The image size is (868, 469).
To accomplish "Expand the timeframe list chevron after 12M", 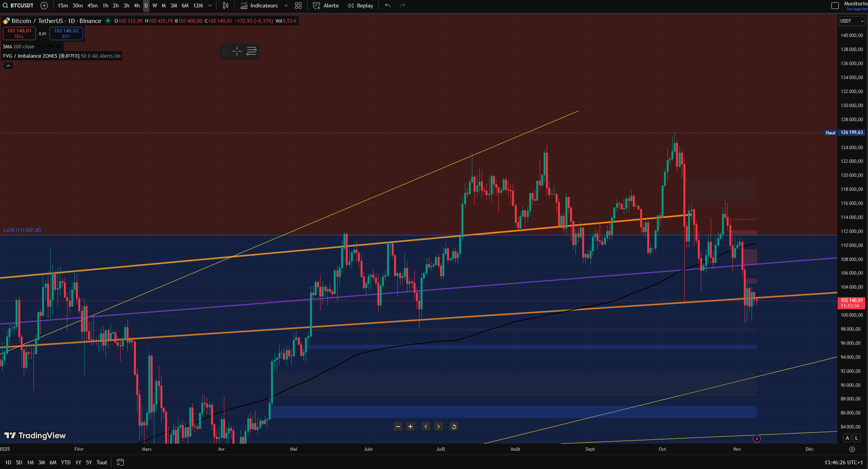I will (x=210, y=5).
